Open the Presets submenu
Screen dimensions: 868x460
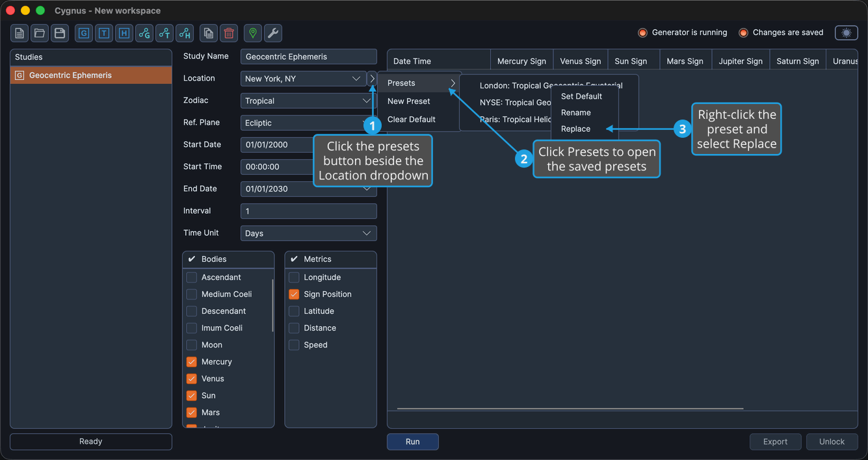pos(420,83)
